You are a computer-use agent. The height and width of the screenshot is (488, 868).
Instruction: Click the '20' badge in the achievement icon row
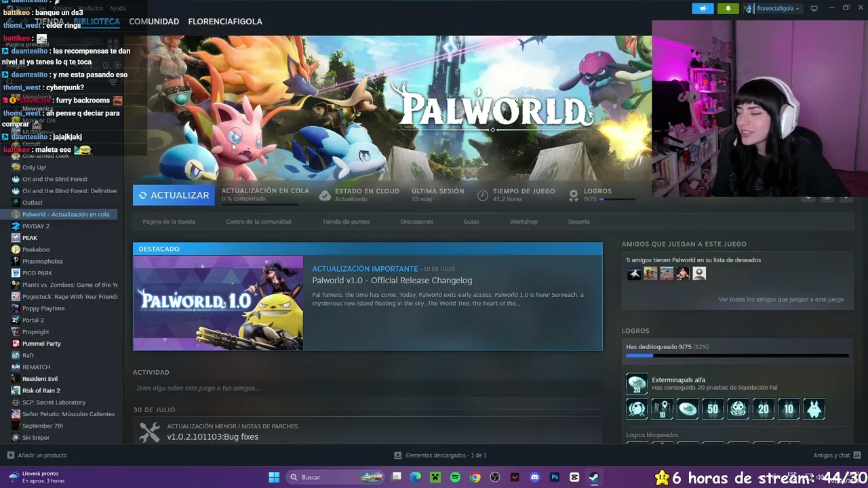tap(764, 409)
